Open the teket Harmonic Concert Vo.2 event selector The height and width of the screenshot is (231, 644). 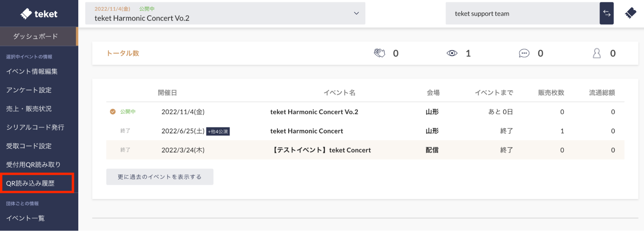click(225, 13)
